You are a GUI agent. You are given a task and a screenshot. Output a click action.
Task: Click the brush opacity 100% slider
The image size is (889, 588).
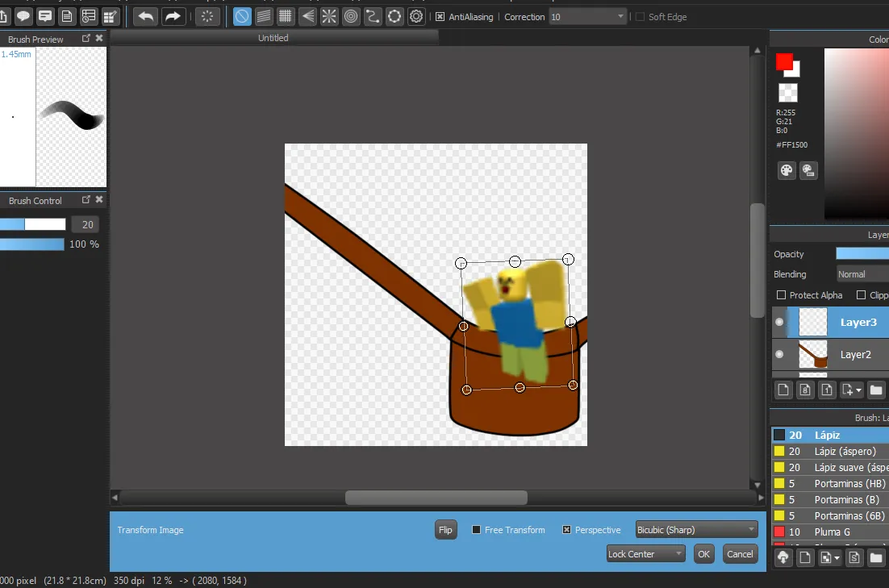click(x=31, y=244)
